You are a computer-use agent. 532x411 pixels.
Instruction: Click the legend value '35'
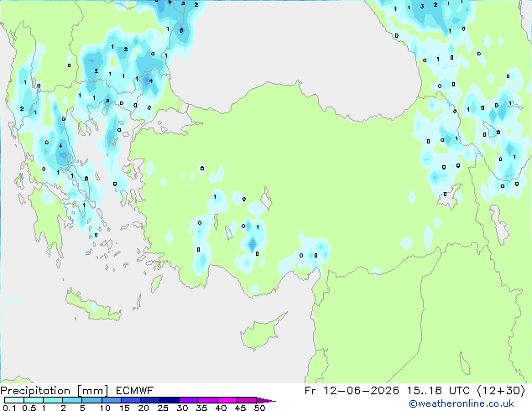coord(201,408)
